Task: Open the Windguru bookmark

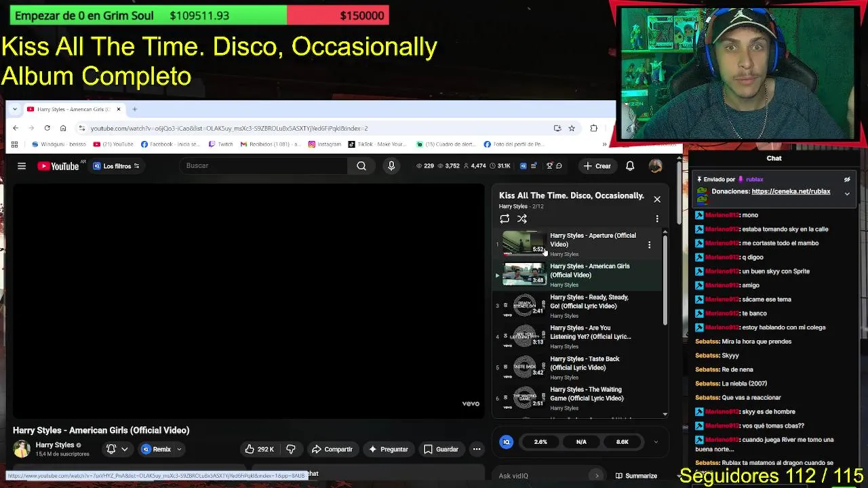Action: coord(59,144)
